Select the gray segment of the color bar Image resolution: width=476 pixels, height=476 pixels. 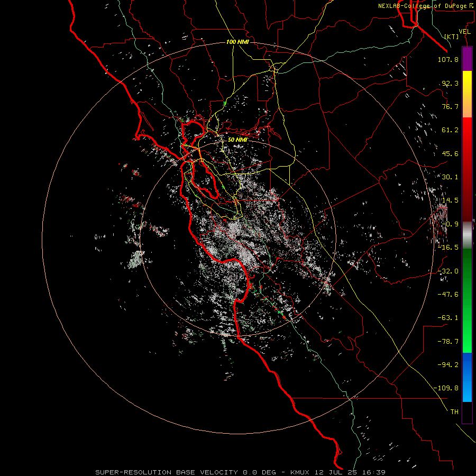(467, 235)
